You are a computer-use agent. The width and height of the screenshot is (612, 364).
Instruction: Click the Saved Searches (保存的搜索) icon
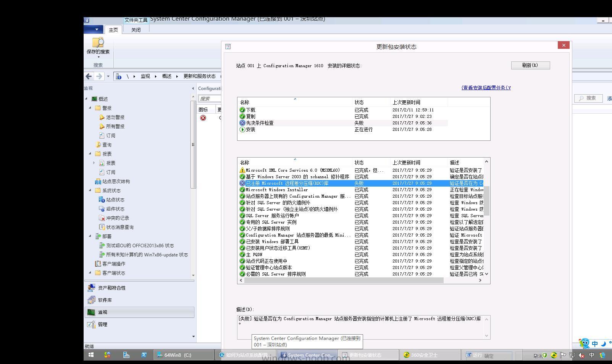click(x=98, y=42)
